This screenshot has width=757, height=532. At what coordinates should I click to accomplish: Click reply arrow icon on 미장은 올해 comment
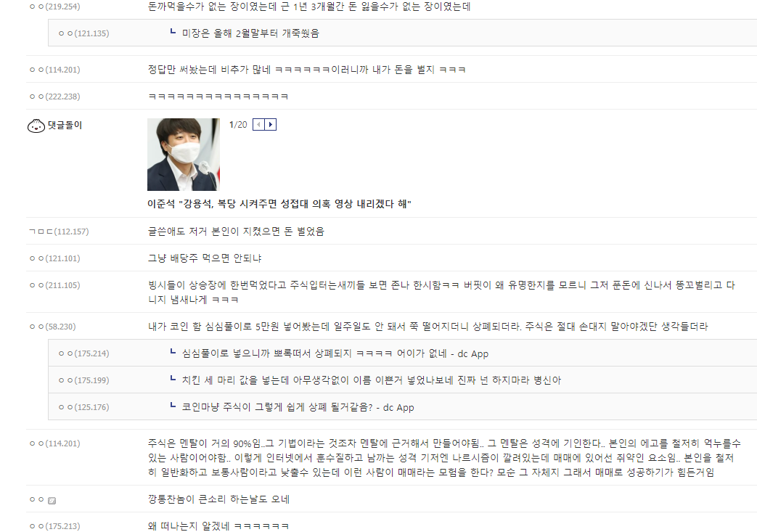pos(173,32)
